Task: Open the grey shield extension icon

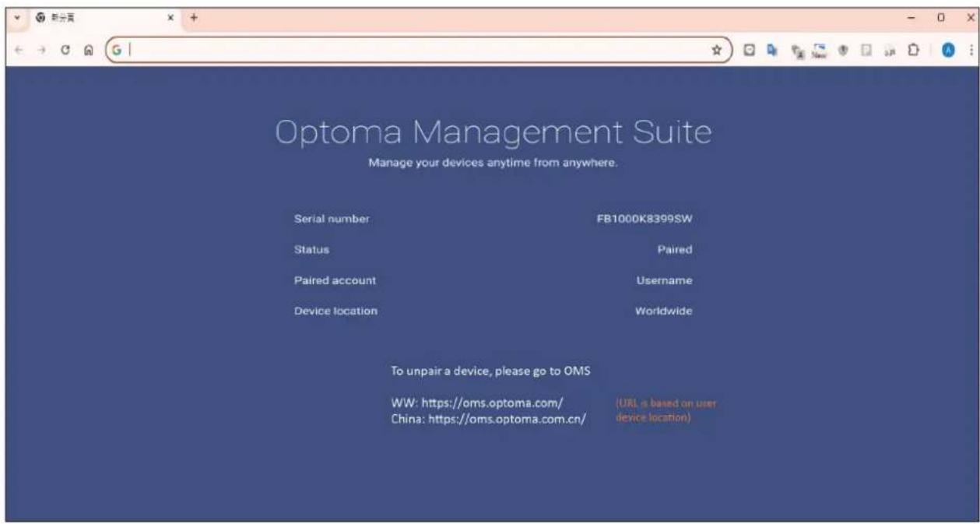Action: (842, 49)
